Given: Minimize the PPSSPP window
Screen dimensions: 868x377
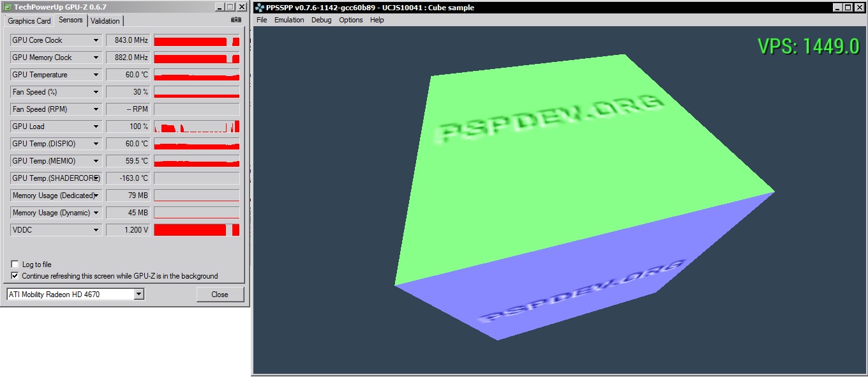Looking at the screenshot, I should [837, 8].
